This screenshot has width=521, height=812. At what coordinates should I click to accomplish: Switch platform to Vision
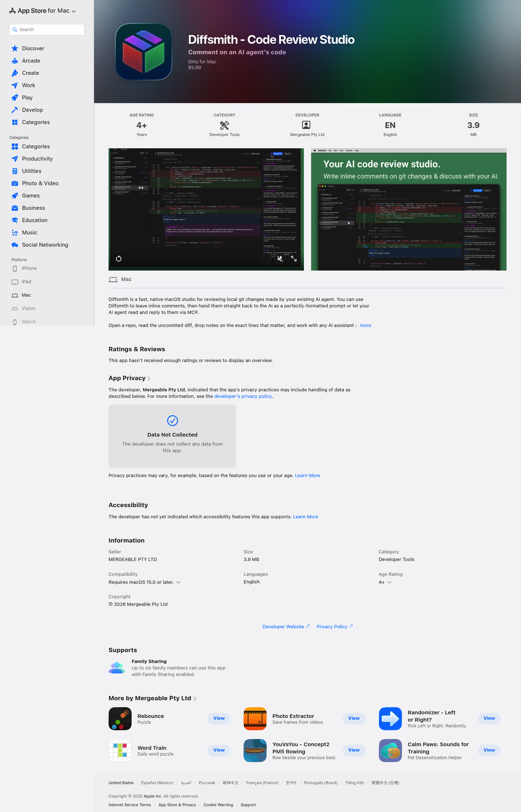(24, 309)
